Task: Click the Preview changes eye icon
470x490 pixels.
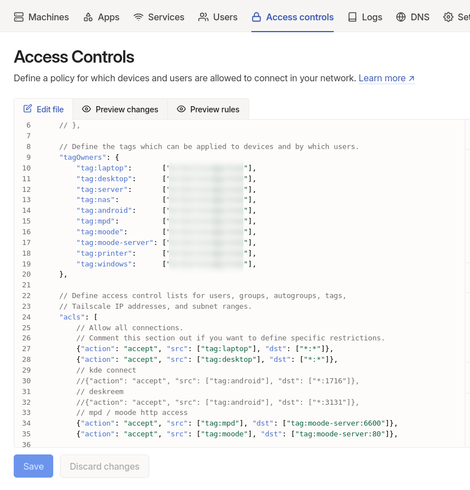Action: [86, 109]
